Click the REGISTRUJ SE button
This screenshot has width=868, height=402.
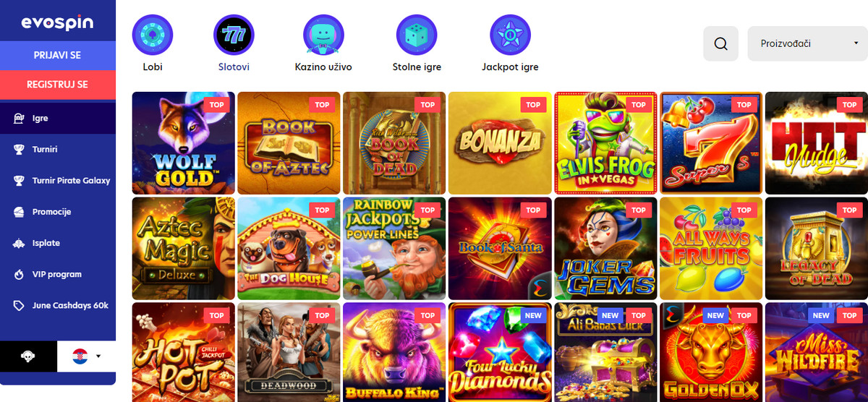point(57,85)
